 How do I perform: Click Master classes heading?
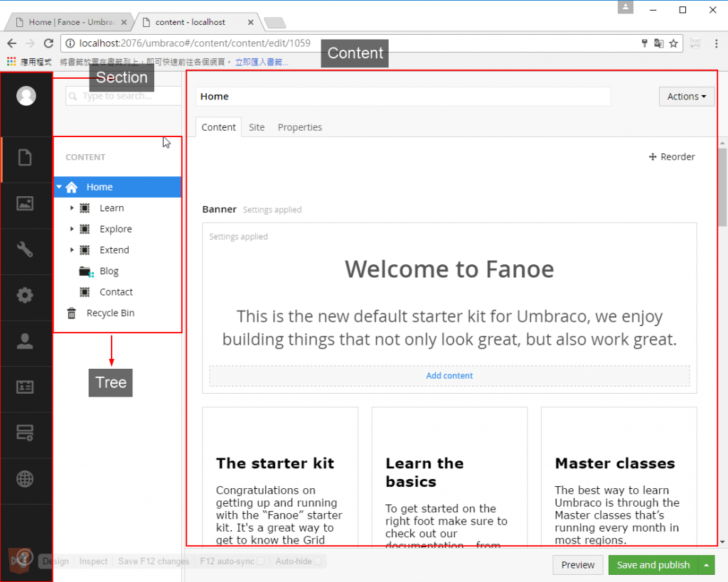coord(615,463)
